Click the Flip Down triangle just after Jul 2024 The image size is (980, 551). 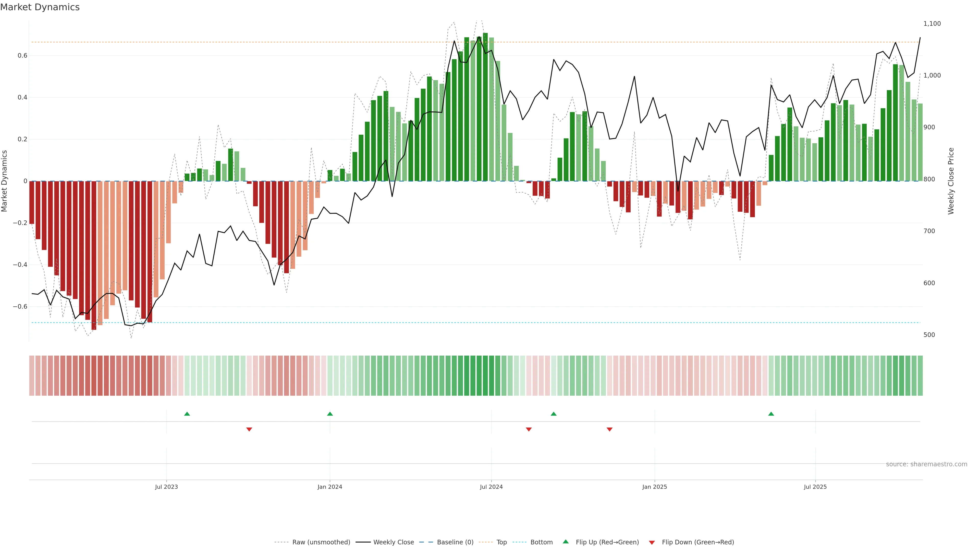(529, 429)
